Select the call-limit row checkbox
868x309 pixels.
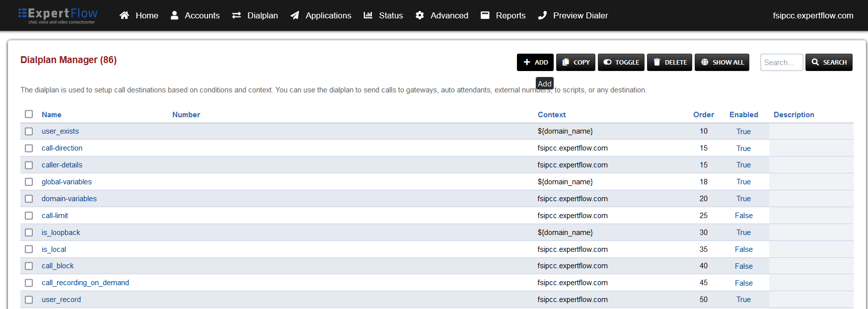coord(29,216)
